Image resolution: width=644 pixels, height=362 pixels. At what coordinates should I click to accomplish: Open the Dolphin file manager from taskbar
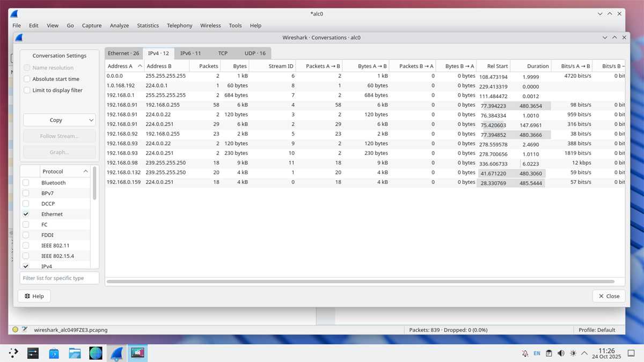[75, 353]
